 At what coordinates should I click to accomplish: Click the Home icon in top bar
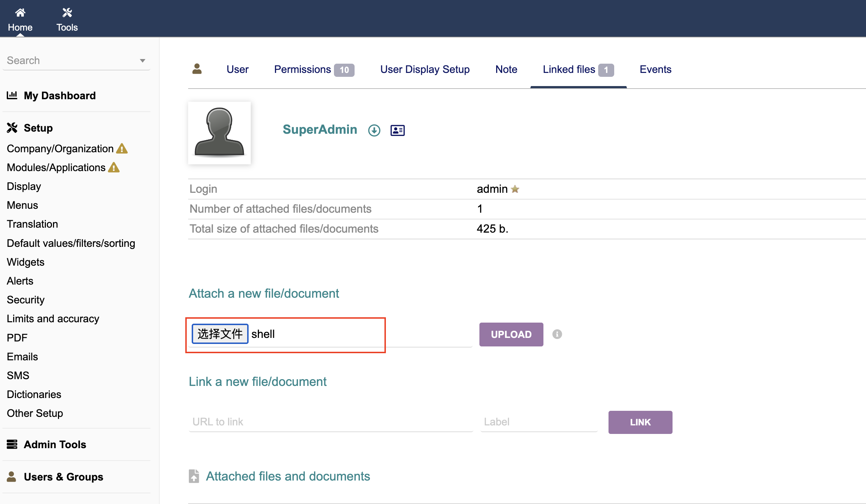pyautogui.click(x=20, y=13)
